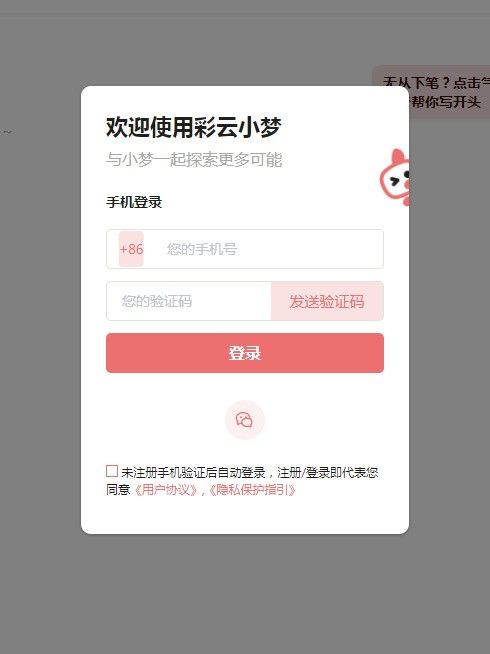
Task: Click the red 登录 login button
Action: coord(245,353)
